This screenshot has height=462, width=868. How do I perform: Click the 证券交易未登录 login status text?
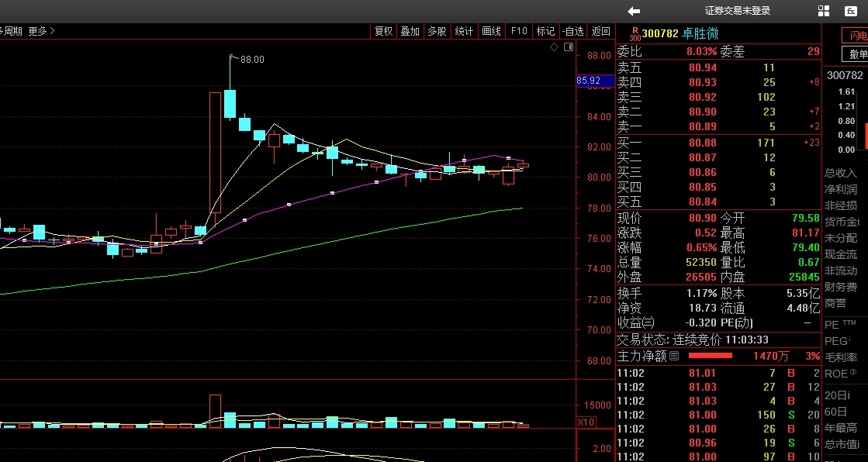738,11
